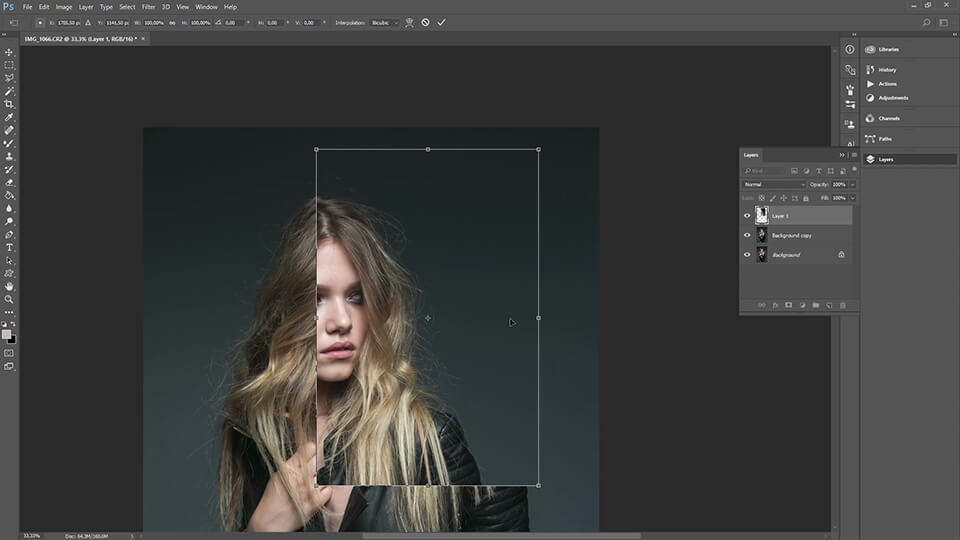The image size is (960, 540).
Task: Open the Layers panel flyout menu
Action: (854, 155)
